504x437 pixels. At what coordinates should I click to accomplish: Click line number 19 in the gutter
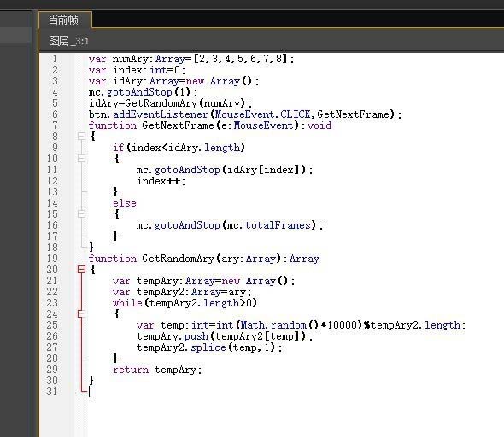[x=52, y=259]
